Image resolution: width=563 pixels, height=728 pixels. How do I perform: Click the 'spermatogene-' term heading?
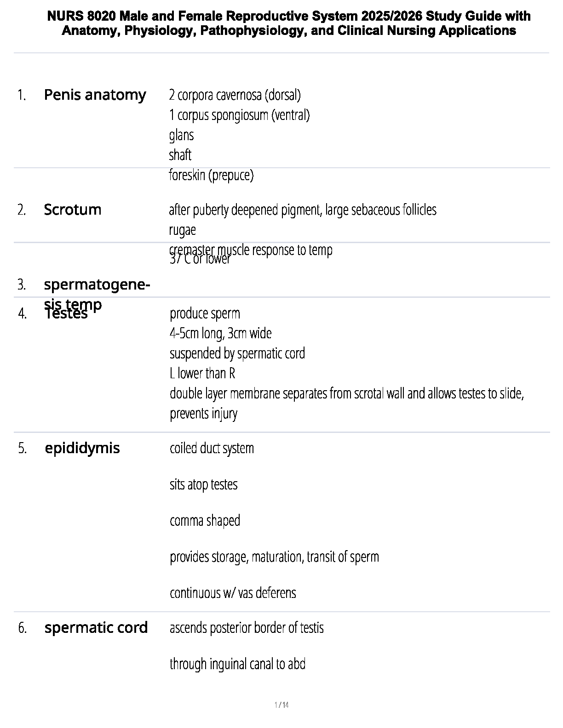[97, 285]
